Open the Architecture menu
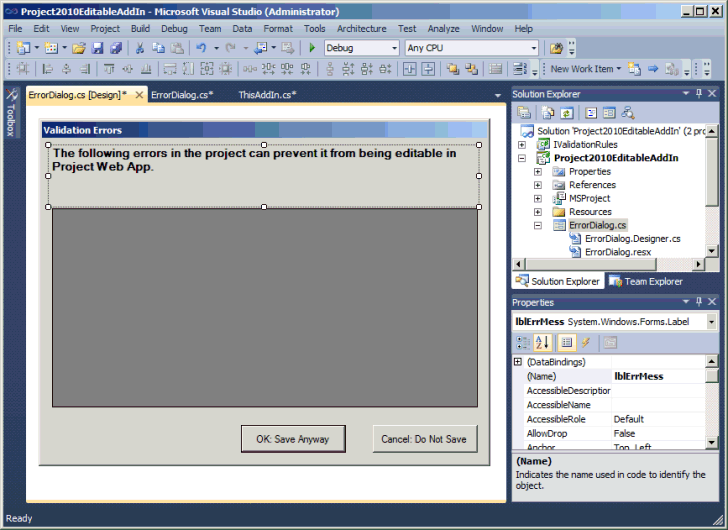 tap(361, 29)
